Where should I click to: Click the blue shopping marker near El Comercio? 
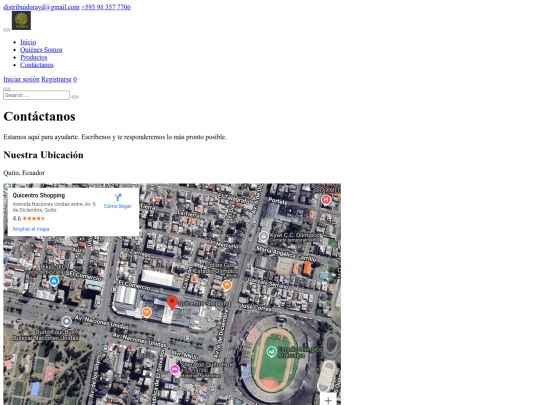click(x=54, y=281)
